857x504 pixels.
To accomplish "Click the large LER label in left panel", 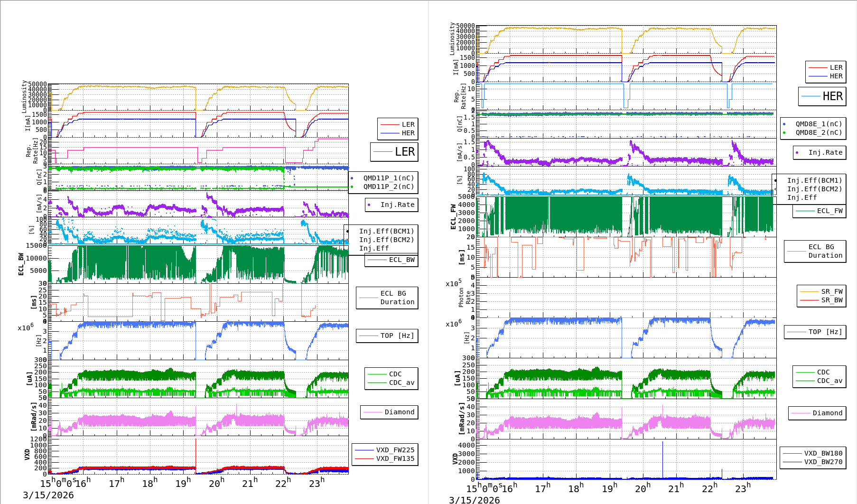I will pyautogui.click(x=404, y=152).
